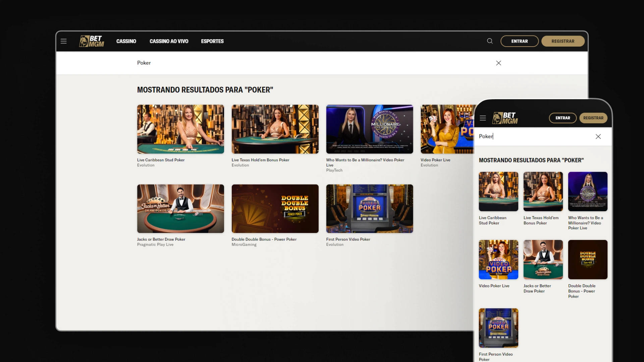Viewport: 644px width, 362px height.
Task: Click 'PlayTech' provider text
Action: click(x=334, y=170)
